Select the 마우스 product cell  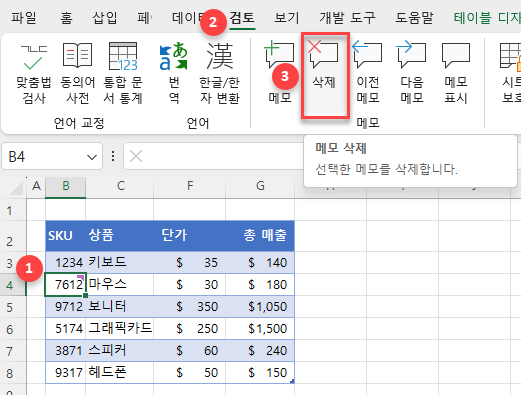coord(120,284)
